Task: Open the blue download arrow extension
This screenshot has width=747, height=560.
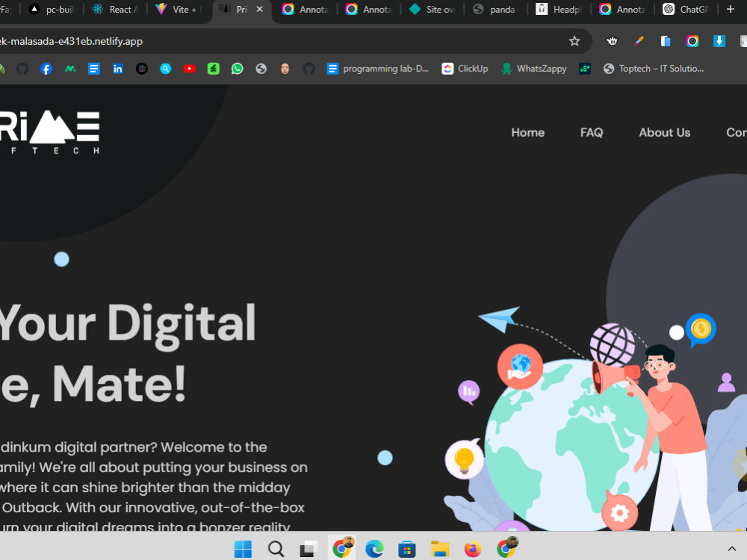Action: pos(719,41)
